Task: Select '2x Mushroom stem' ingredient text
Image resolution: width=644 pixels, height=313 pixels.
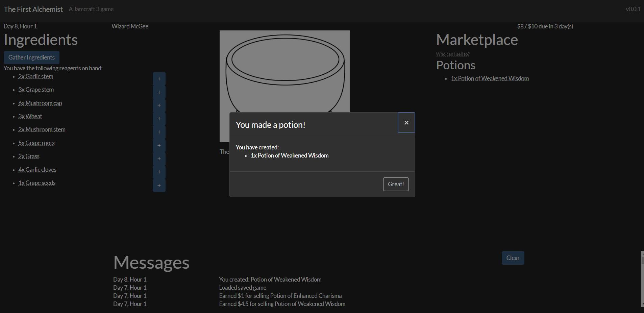Action: click(x=42, y=129)
